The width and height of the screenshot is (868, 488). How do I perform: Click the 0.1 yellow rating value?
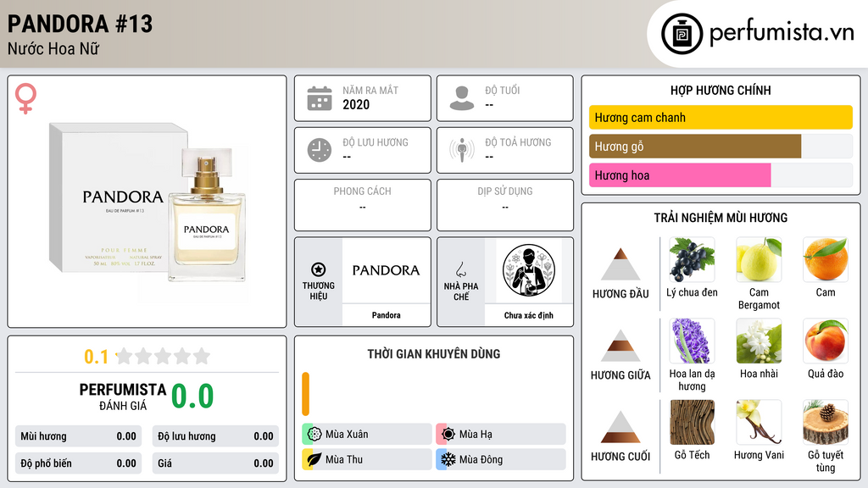point(97,357)
